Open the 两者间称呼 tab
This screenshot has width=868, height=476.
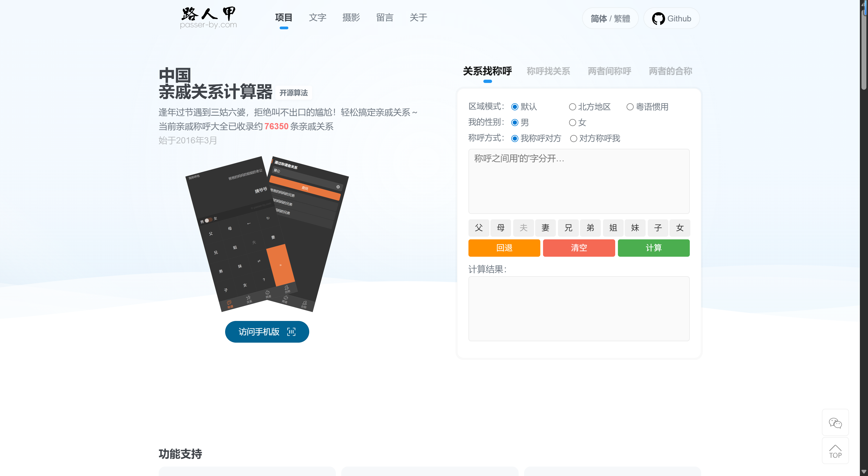click(x=609, y=71)
